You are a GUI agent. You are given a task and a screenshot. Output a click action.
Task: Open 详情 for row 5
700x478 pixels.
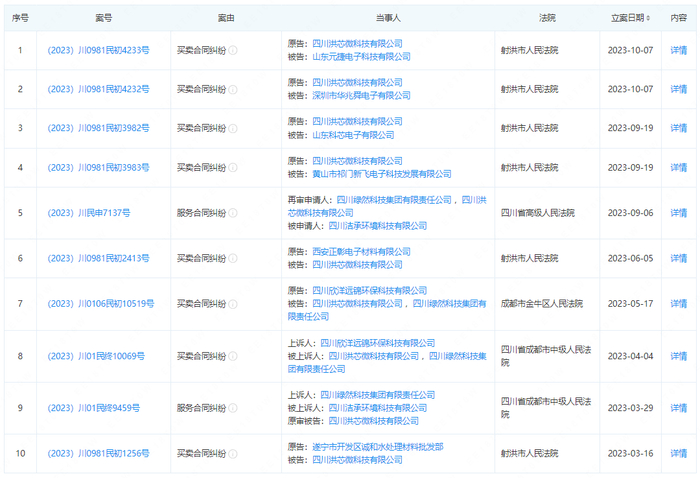679,213
